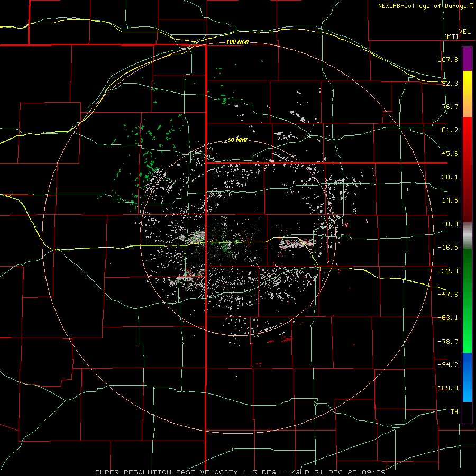476x476 pixels.
Task: Click the -47.6 legend value
Action: (448, 295)
